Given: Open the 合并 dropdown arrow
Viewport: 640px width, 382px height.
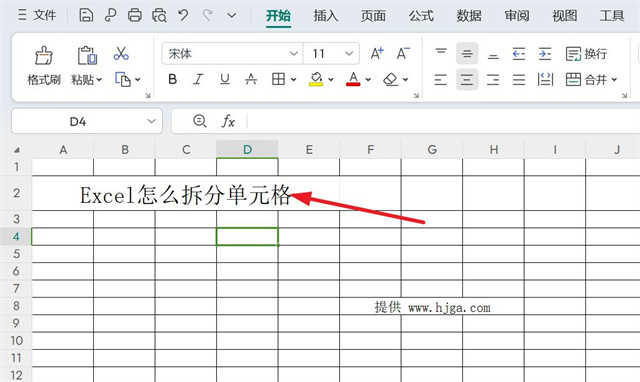Looking at the screenshot, I should click(x=614, y=79).
